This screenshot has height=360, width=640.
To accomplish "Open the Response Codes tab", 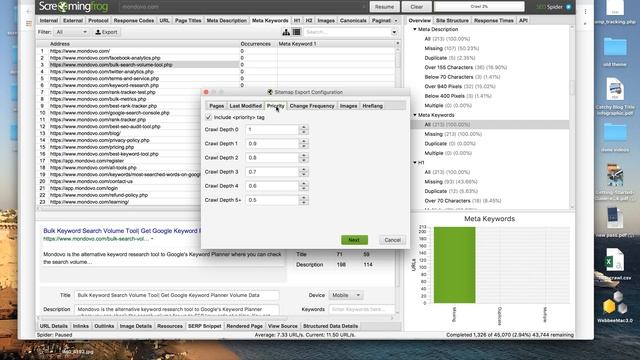I will coord(134,20).
